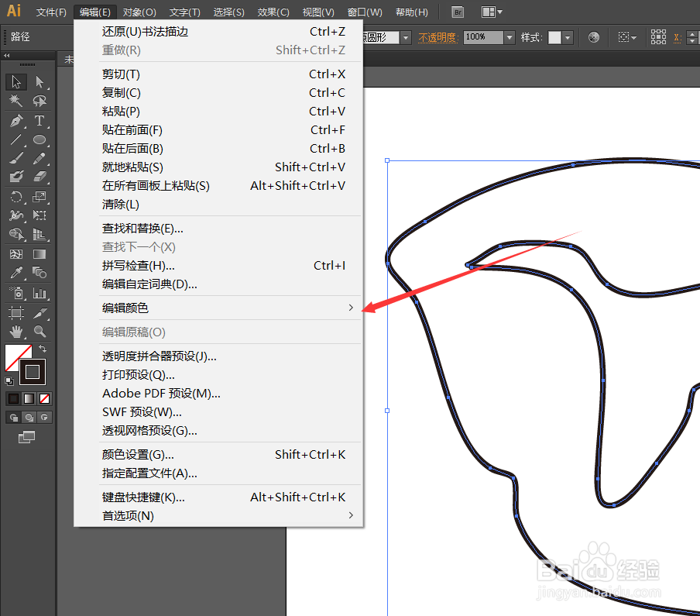Select the Zoom magnifier tool
700x616 pixels.
tap(39, 332)
